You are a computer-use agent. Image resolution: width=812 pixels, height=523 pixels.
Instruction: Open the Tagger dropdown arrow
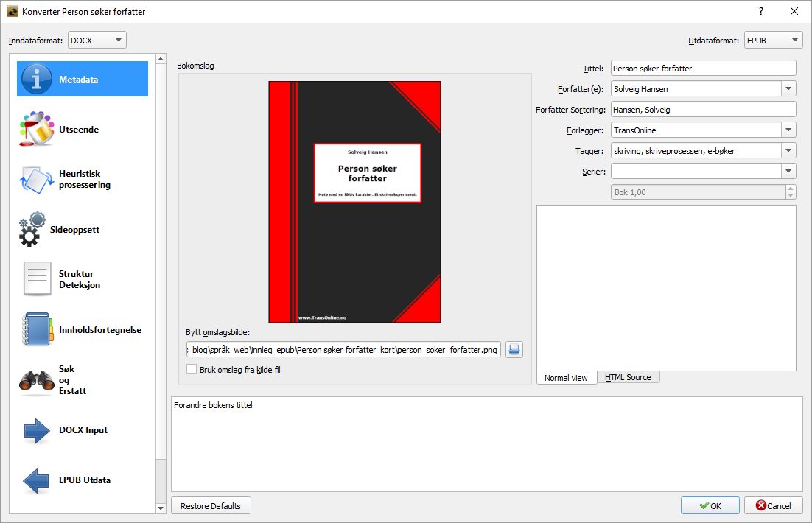click(x=789, y=151)
